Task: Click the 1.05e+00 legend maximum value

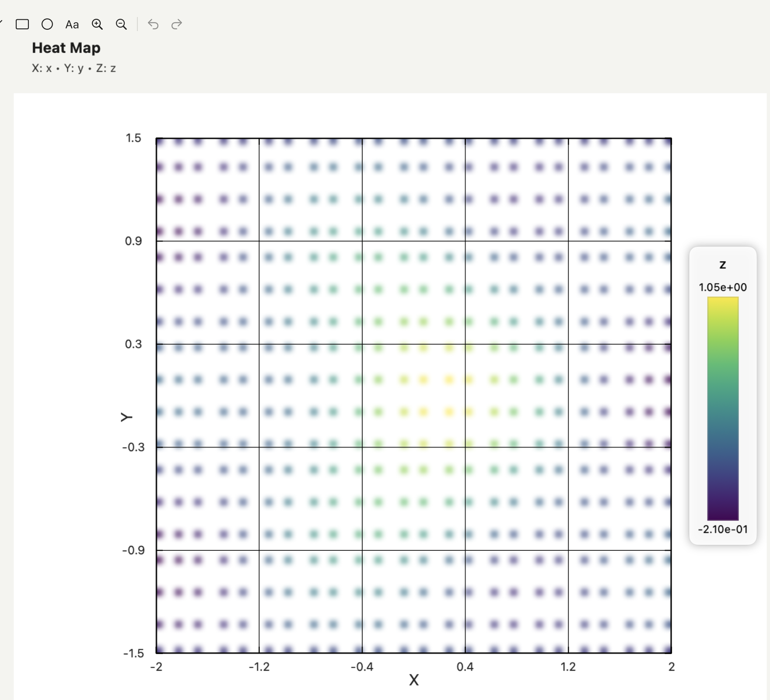Action: [x=723, y=287]
